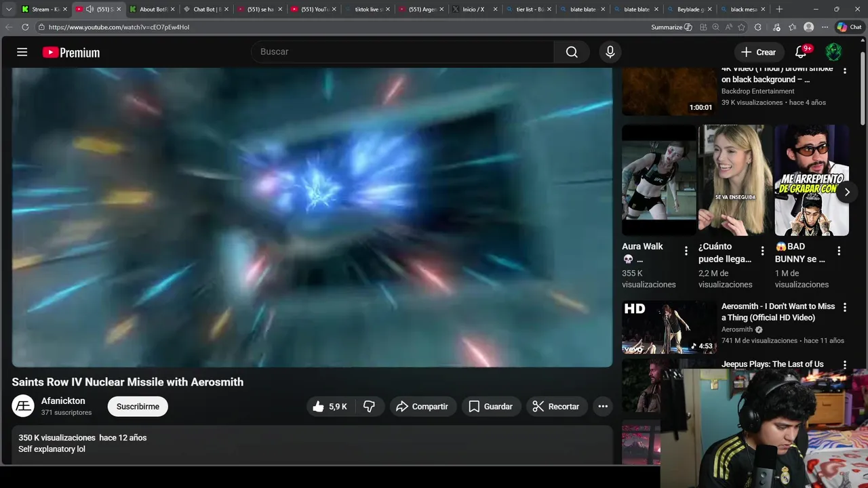
Task: Share the video via Compartir
Action: [422, 407]
